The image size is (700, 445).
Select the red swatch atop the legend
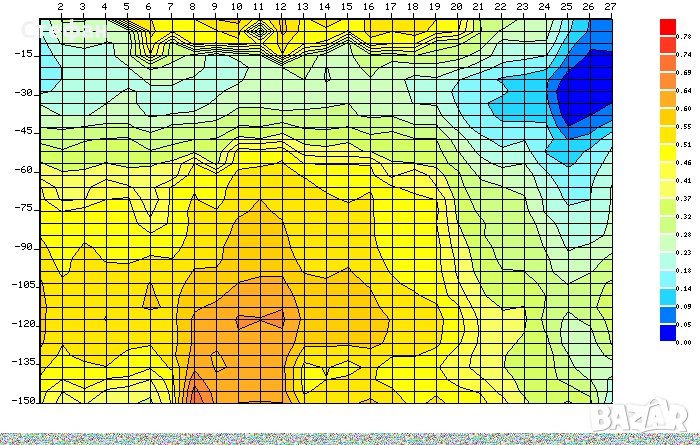[668, 26]
